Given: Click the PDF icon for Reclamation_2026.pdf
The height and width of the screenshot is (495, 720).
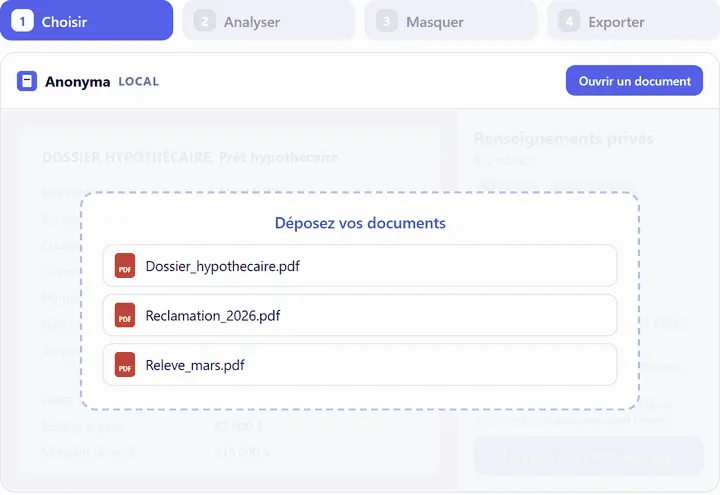Looking at the screenshot, I should tap(125, 315).
